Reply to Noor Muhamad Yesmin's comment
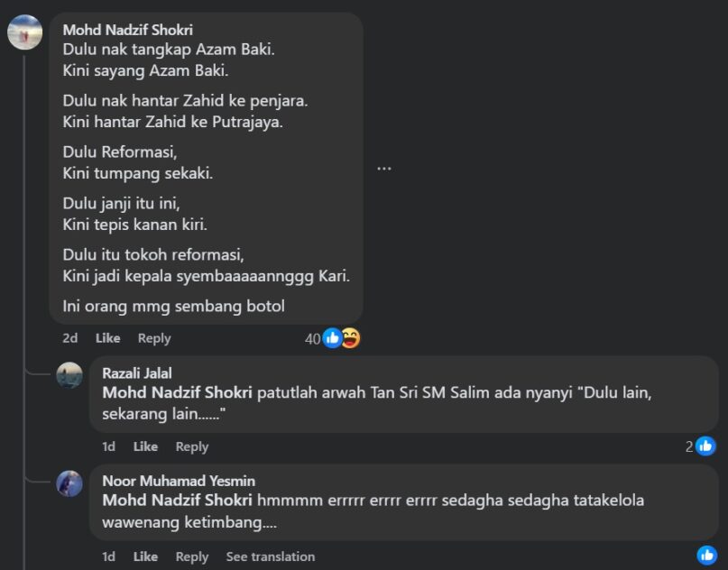 pos(191,556)
